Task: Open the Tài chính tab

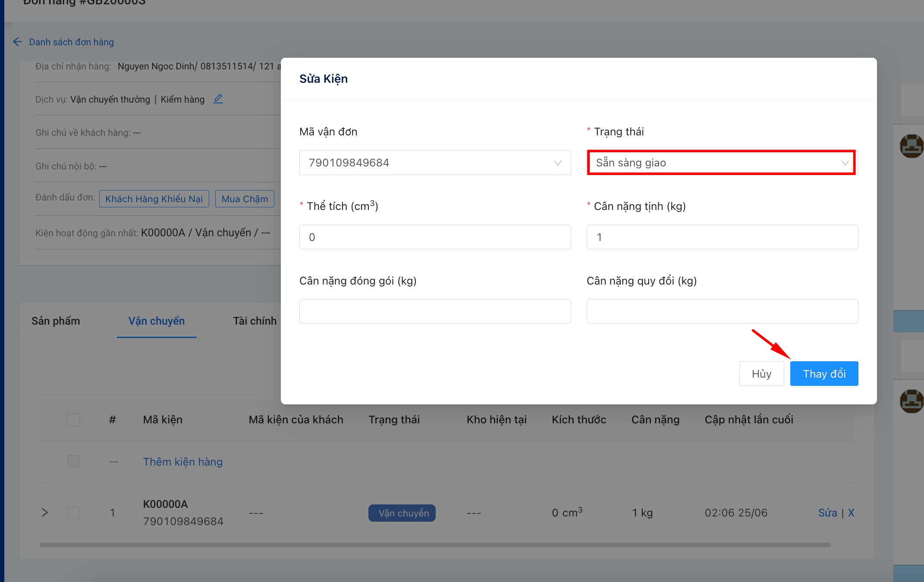Action: [x=255, y=321]
